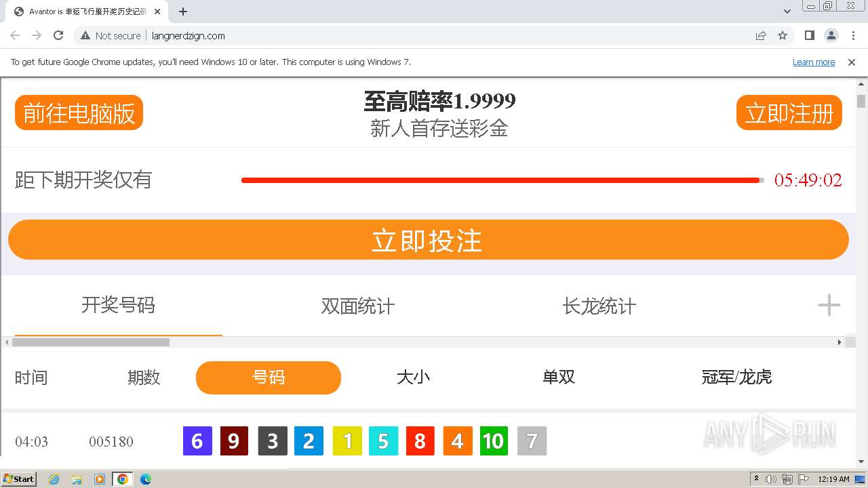Expand more tabs with the plus icon
The height and width of the screenshot is (488, 868).
pos(829,306)
